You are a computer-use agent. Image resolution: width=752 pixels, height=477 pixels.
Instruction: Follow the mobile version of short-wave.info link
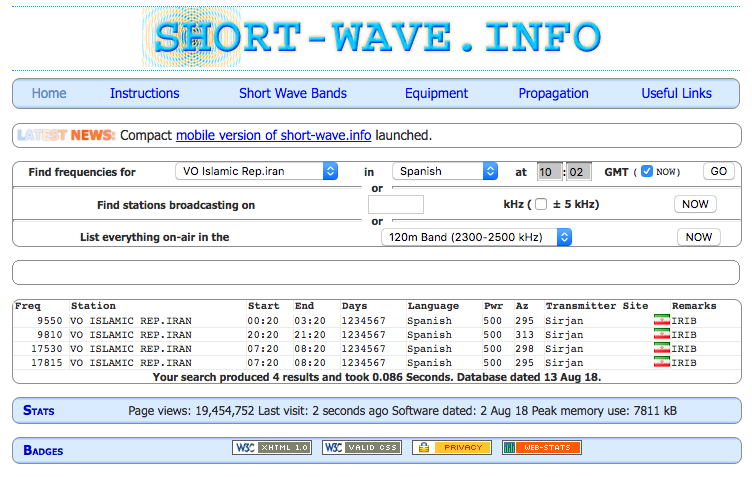[273, 135]
